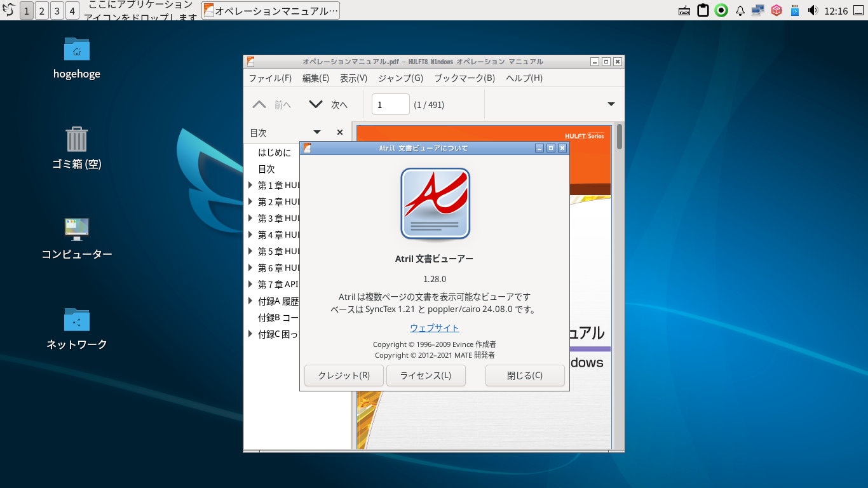Click the version text 1.28.0
The height and width of the screenshot is (488, 868).
(x=435, y=279)
